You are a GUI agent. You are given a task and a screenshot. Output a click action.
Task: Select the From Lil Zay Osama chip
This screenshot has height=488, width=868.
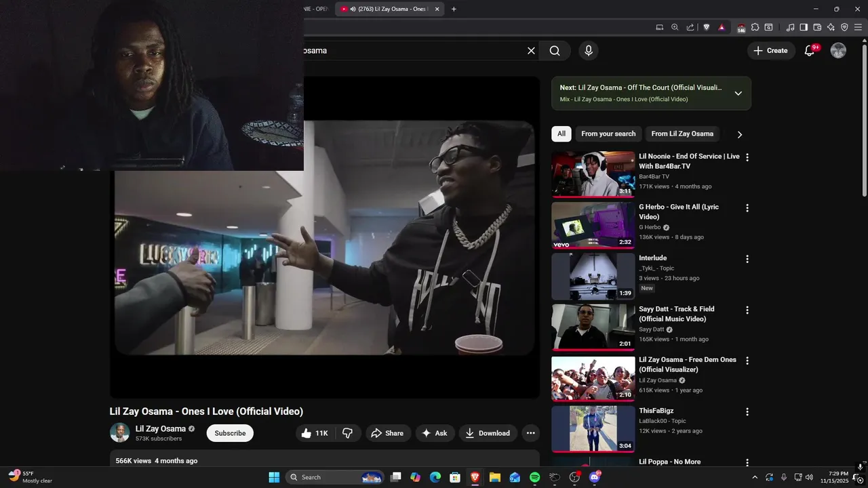pos(682,134)
